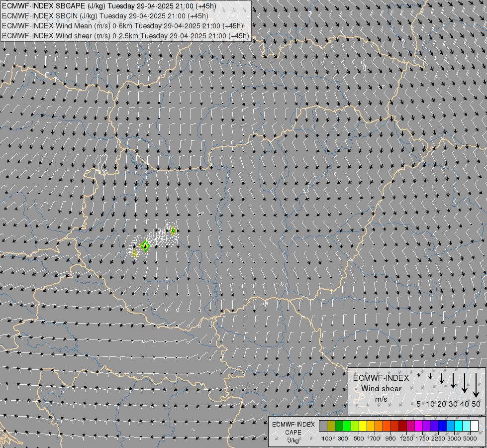The width and height of the screenshot is (487, 448).
Task: Click the dark green swatch left of the 300 tick
Action: point(339,426)
